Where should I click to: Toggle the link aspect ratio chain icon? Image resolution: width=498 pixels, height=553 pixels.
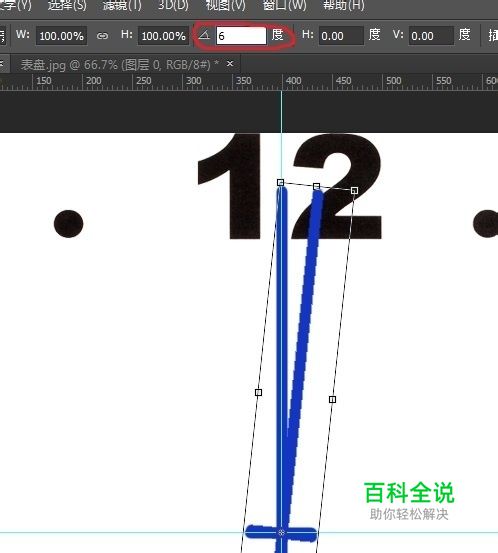click(102, 36)
